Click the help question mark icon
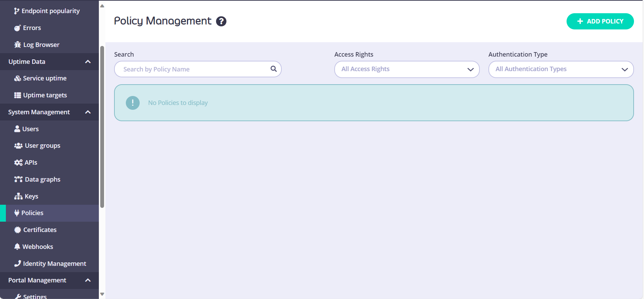Viewport: 644px width, 299px height. coord(221,21)
